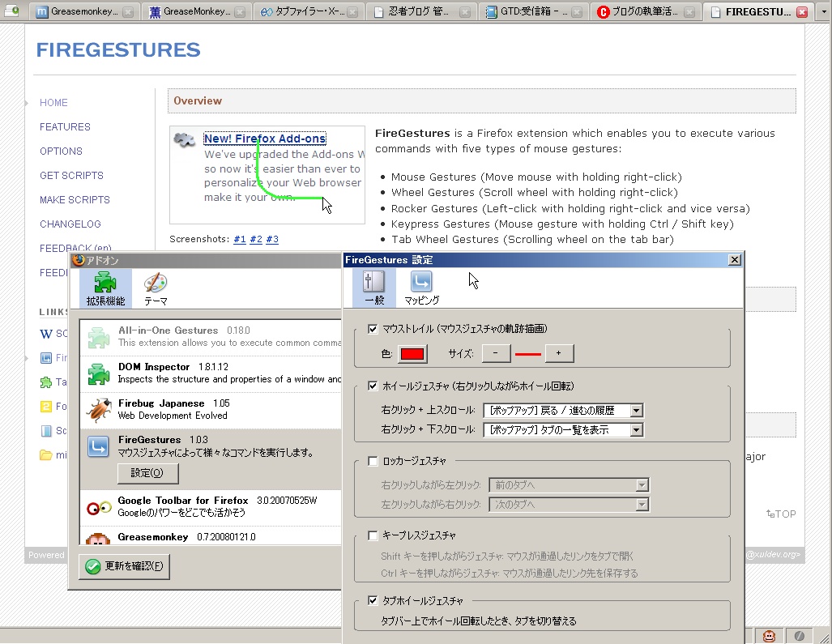
Task: Click the 更新を確認(F) button
Action: [x=124, y=566]
